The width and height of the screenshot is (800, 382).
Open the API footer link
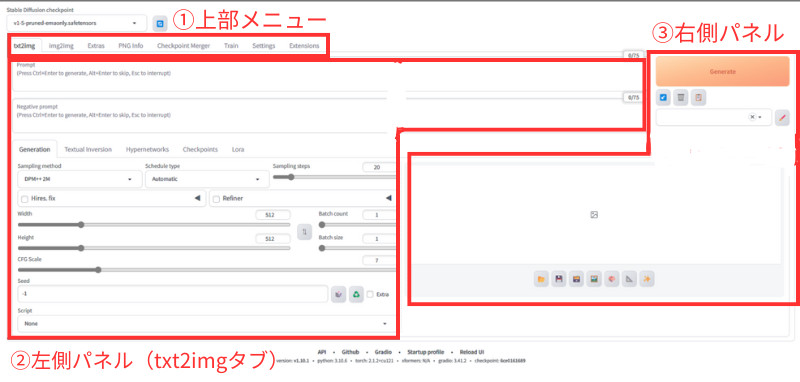pos(322,352)
